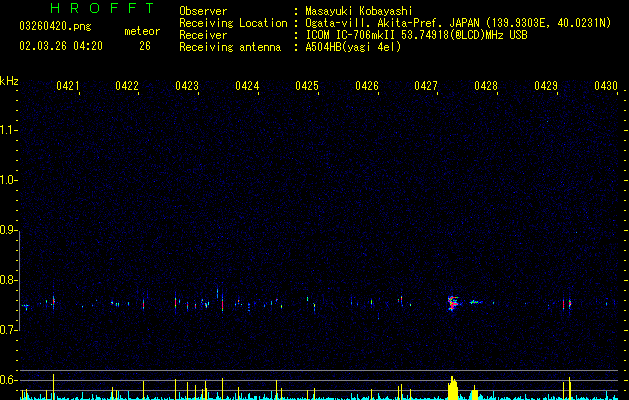Click the receiver text ICOM IC-706mkII
Screen dimensions: 629x400
click(351, 35)
